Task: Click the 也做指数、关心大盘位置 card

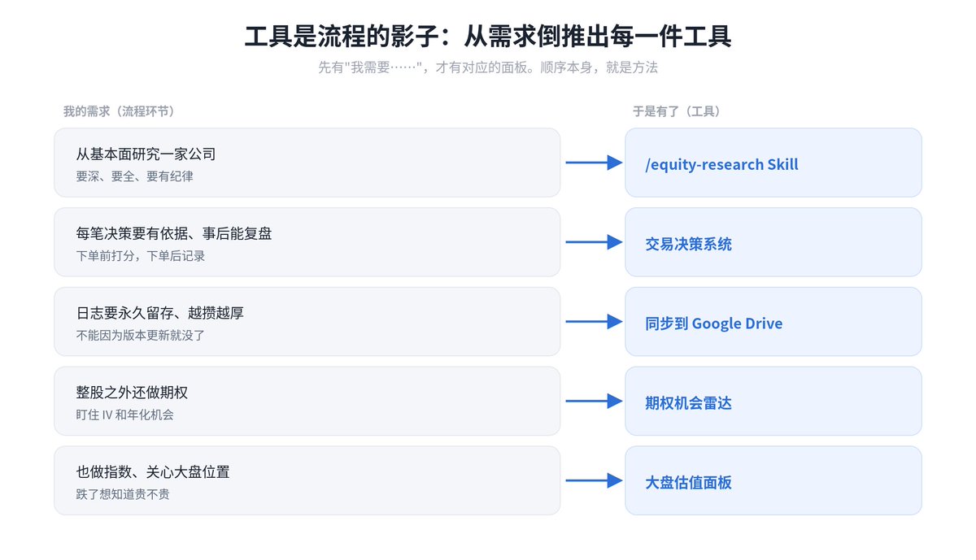Action: tap(307, 480)
